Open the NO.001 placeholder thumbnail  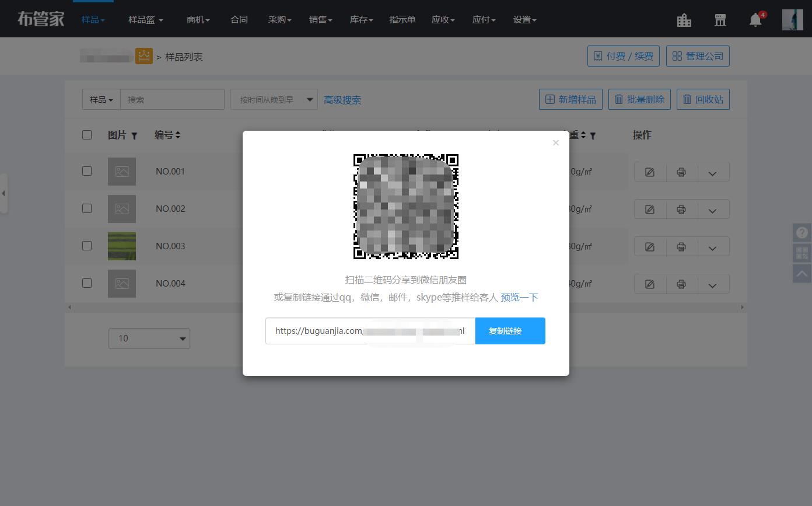pos(122,172)
